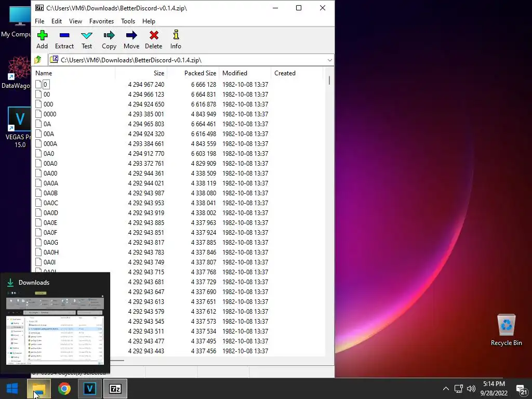This screenshot has width=532, height=399.
Task: Click size value 4 294 967 240
Action: (146, 85)
